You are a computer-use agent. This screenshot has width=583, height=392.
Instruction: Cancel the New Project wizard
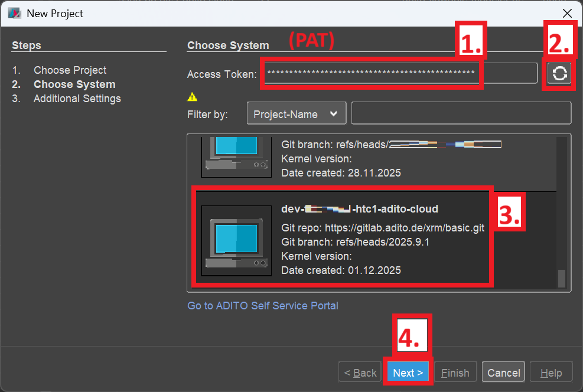pos(503,373)
